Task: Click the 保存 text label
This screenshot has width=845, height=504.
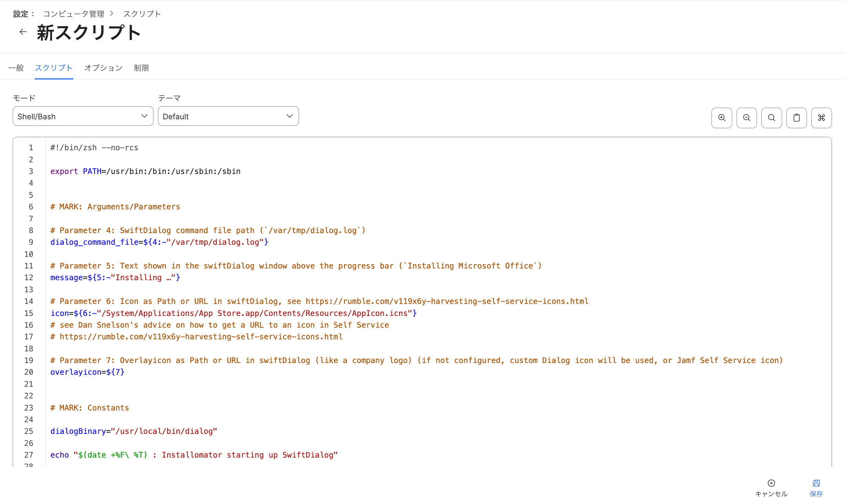Action: (816, 494)
